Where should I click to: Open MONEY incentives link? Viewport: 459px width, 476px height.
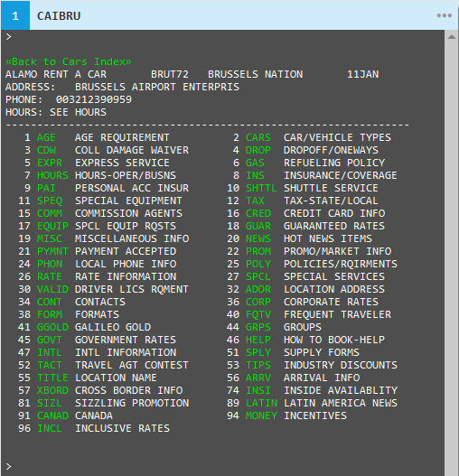(261, 415)
